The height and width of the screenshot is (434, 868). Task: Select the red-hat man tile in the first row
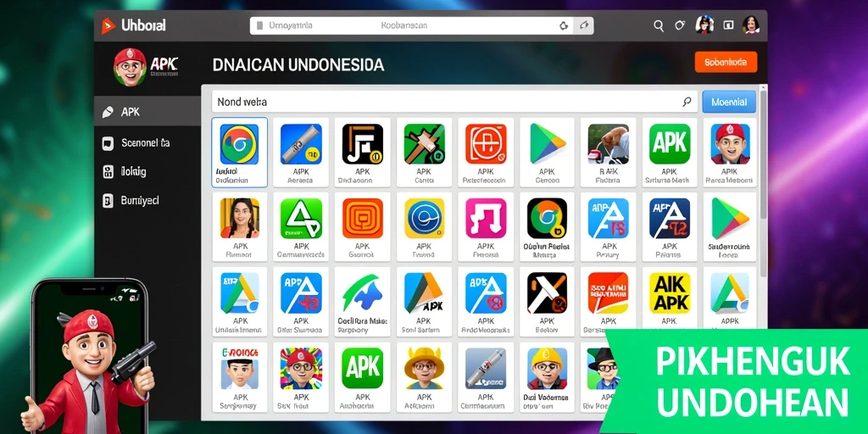pos(730,153)
